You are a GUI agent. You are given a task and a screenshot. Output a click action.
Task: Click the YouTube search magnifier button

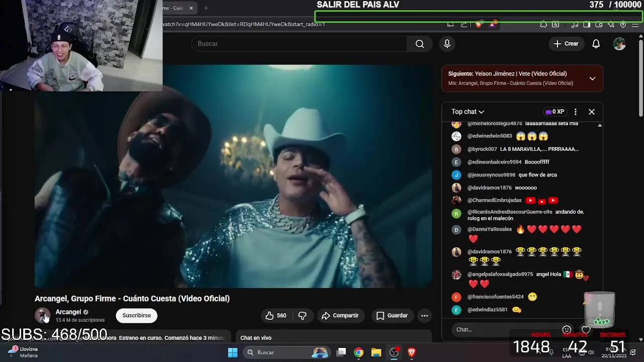point(420,44)
